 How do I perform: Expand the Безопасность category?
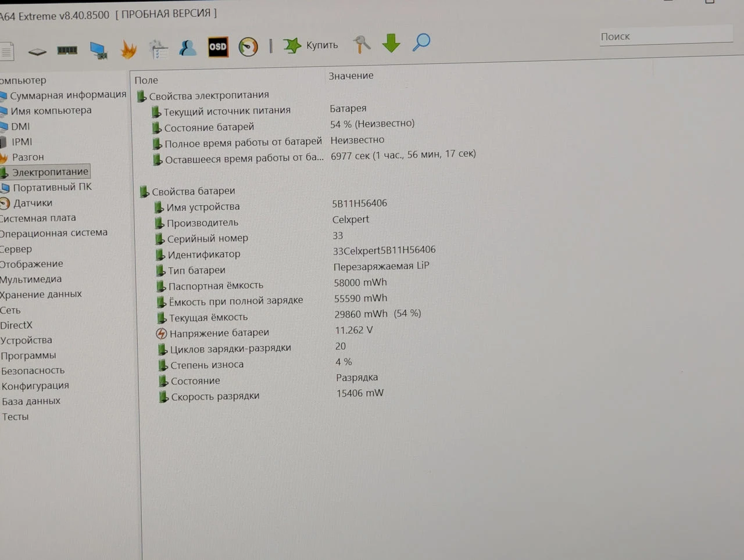click(33, 371)
